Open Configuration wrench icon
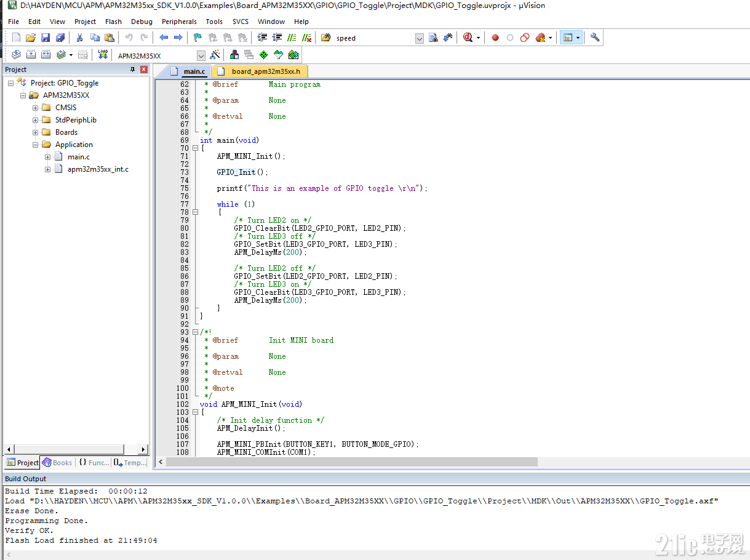Image resolution: width=750 pixels, height=560 pixels. 595,38
